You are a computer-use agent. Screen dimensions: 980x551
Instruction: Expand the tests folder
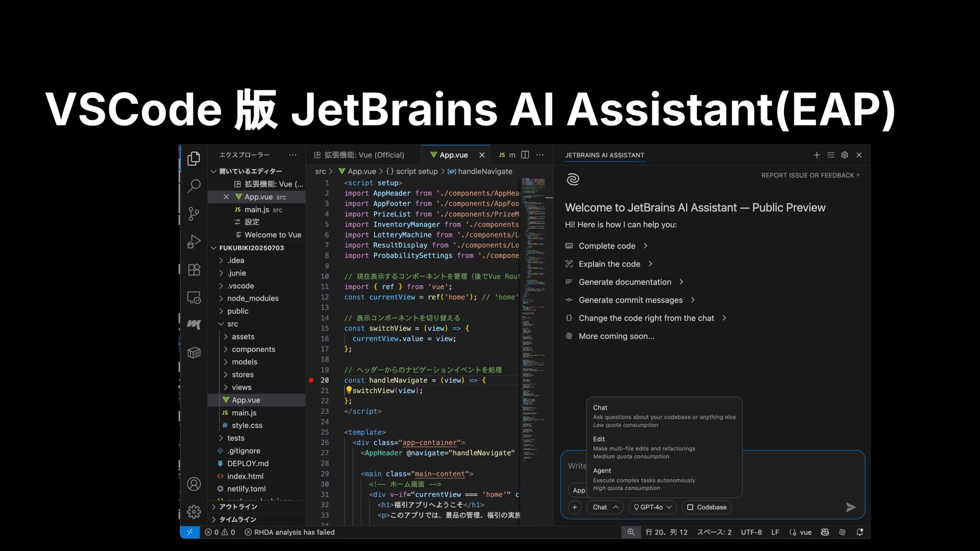[257, 438]
